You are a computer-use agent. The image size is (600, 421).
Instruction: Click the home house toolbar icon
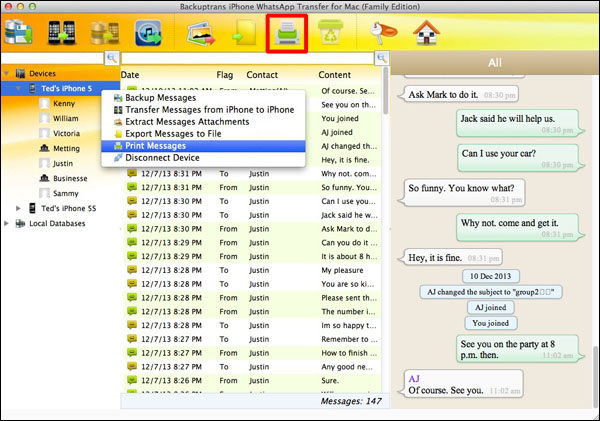point(426,33)
